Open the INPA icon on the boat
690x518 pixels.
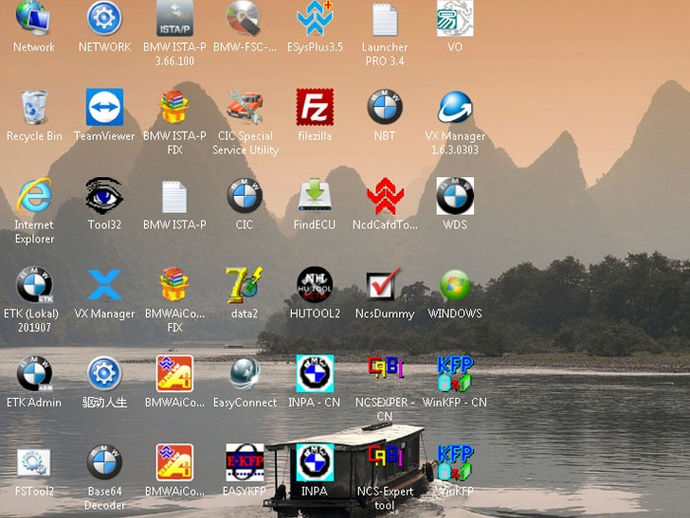coord(315,463)
